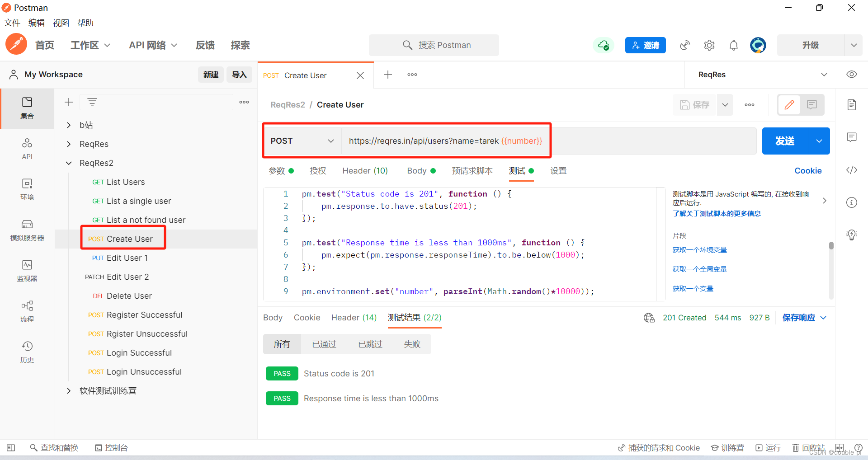Open the Help (帮助) menu
Image resolution: width=868 pixels, height=460 pixels.
85,23
